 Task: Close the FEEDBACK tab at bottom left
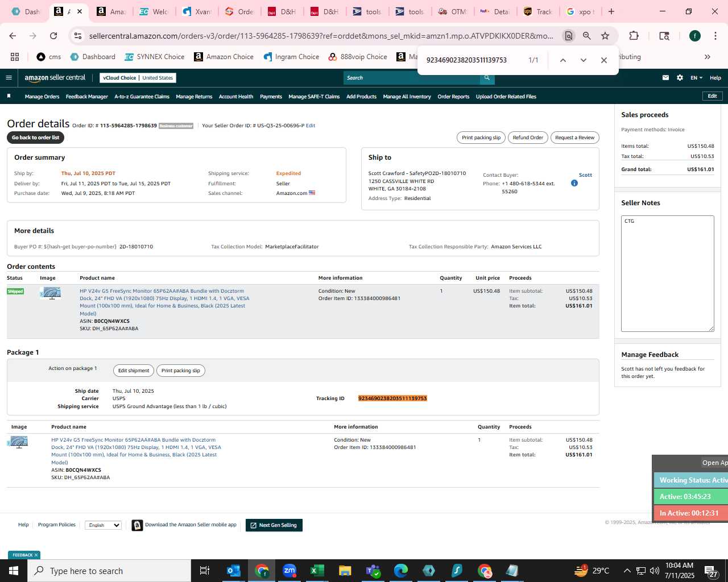[36, 555]
